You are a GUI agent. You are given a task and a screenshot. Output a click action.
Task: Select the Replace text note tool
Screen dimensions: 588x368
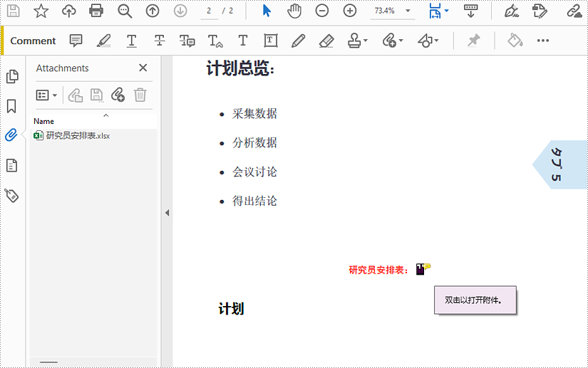[187, 41]
